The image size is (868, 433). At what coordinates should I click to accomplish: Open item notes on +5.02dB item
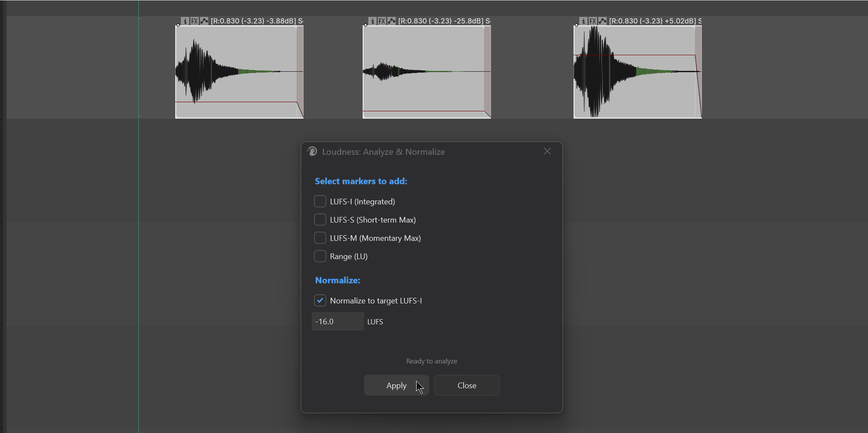point(584,21)
